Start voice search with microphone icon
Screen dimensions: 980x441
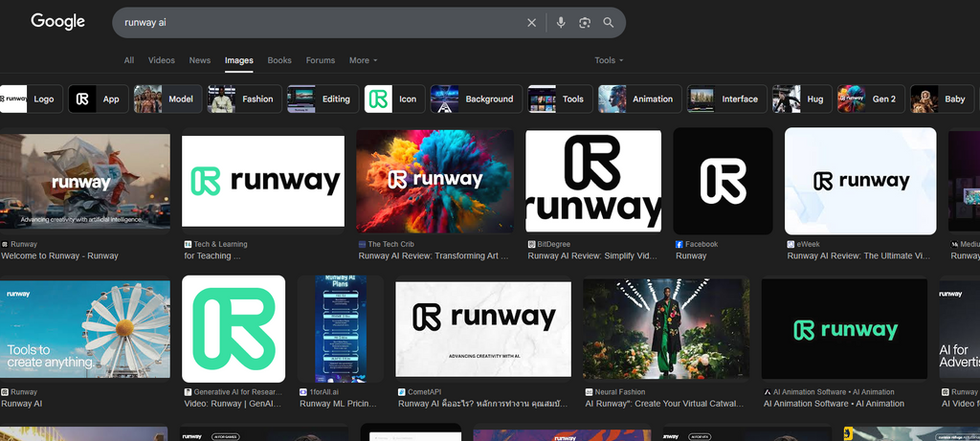561,23
